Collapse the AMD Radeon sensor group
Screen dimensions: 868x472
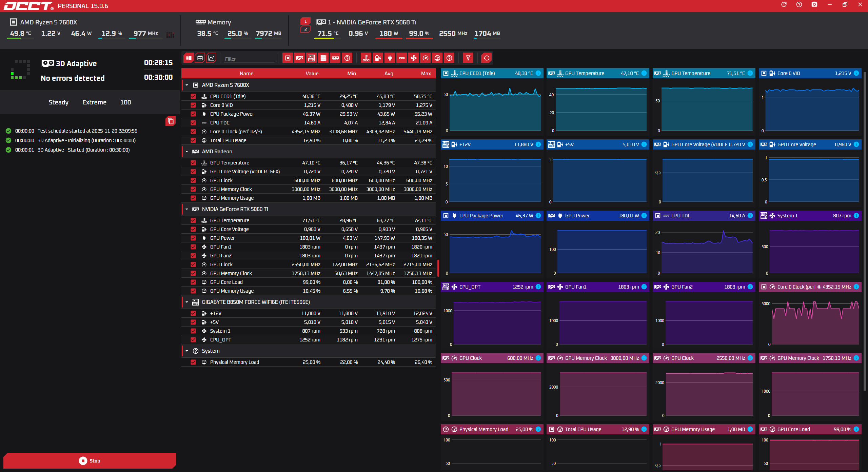pos(187,152)
